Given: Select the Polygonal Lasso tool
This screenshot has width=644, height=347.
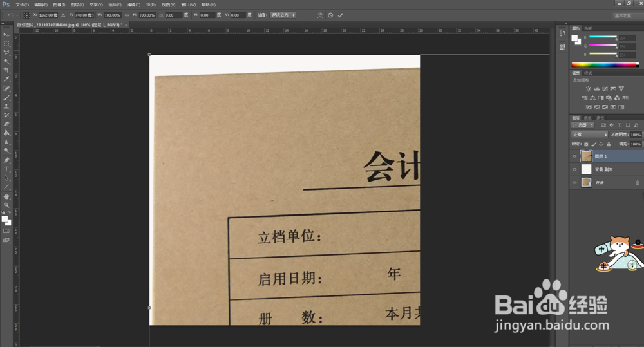Looking at the screenshot, I should [6, 53].
